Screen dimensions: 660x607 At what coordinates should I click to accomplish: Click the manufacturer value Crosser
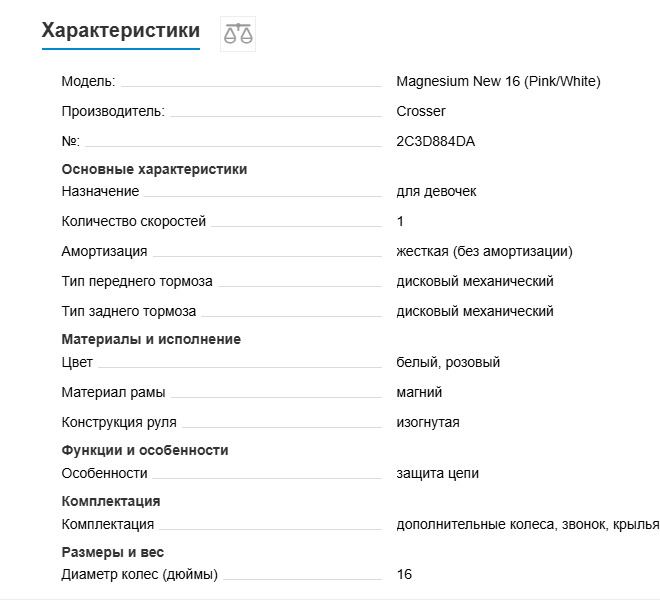click(x=421, y=111)
